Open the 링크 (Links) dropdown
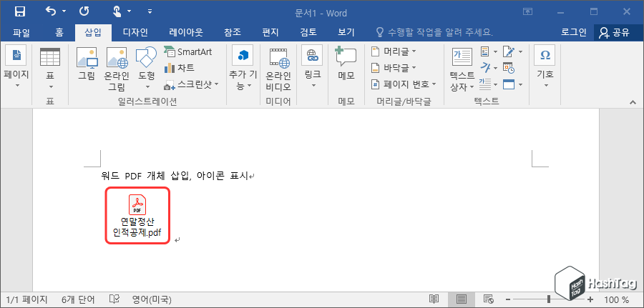Screen dimensions: 644x308 coord(313,67)
